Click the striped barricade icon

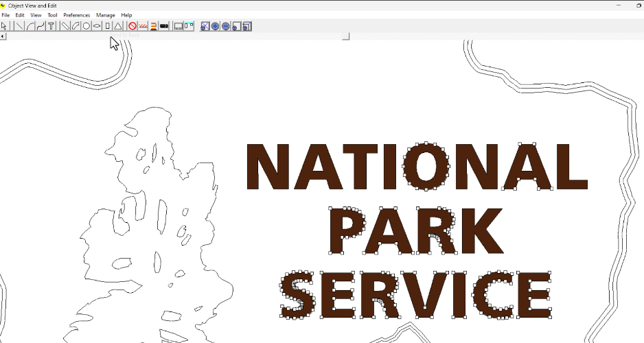143,26
